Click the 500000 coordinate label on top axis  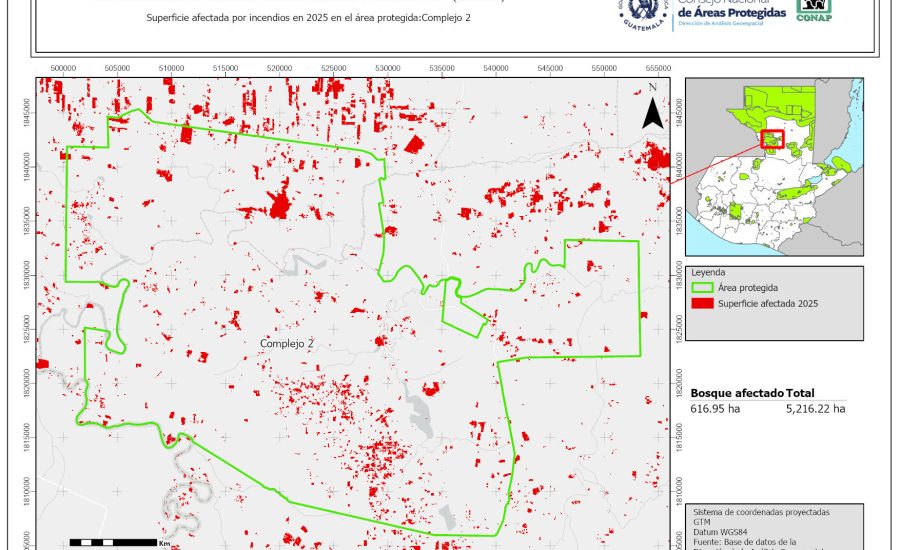pos(63,69)
